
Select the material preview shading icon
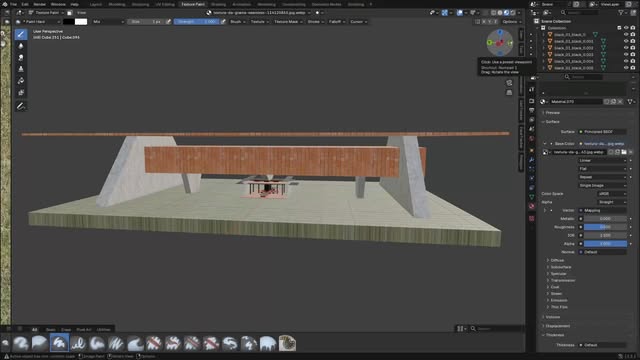click(507, 13)
